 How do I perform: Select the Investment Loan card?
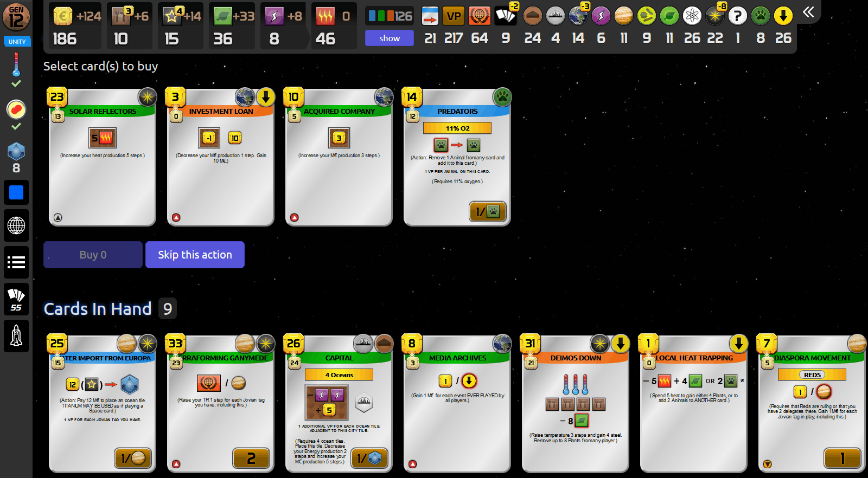coord(221,157)
